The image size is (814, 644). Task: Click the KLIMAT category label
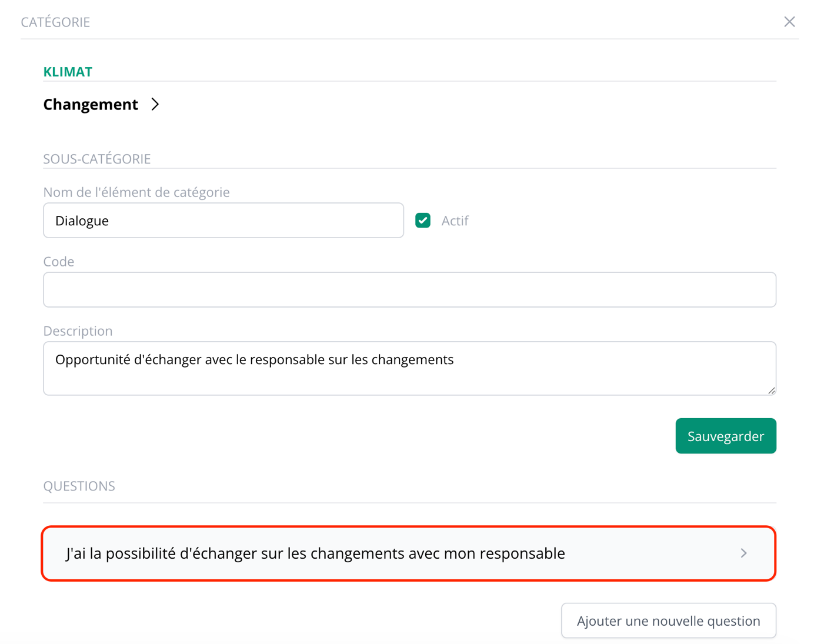click(67, 71)
